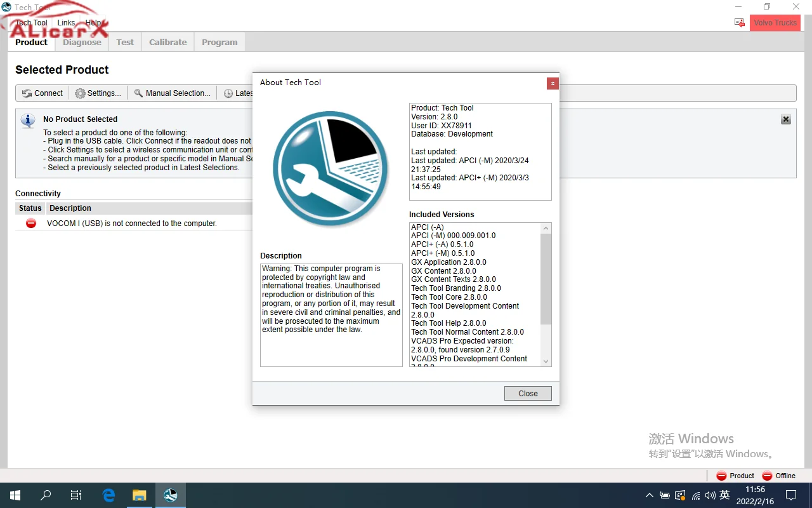This screenshot has height=508, width=812.
Task: Launch Edge browser from taskbar
Action: click(x=109, y=495)
